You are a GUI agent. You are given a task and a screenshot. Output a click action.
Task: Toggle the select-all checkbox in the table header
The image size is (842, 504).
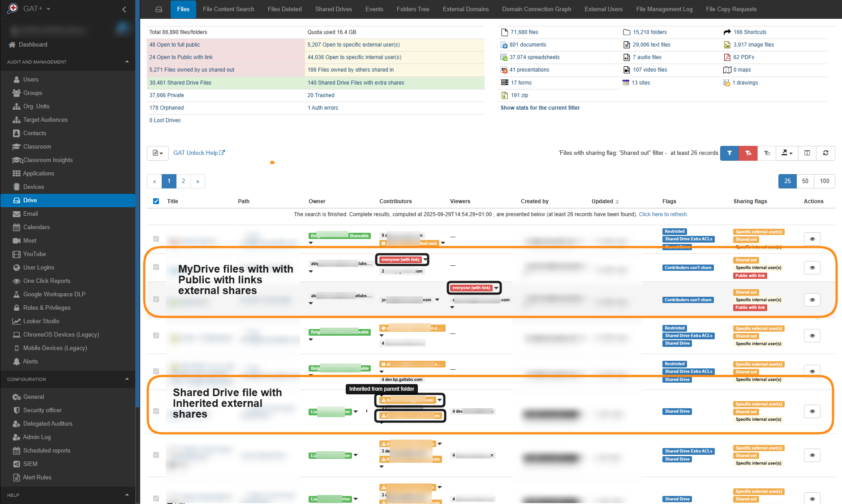pyautogui.click(x=156, y=201)
